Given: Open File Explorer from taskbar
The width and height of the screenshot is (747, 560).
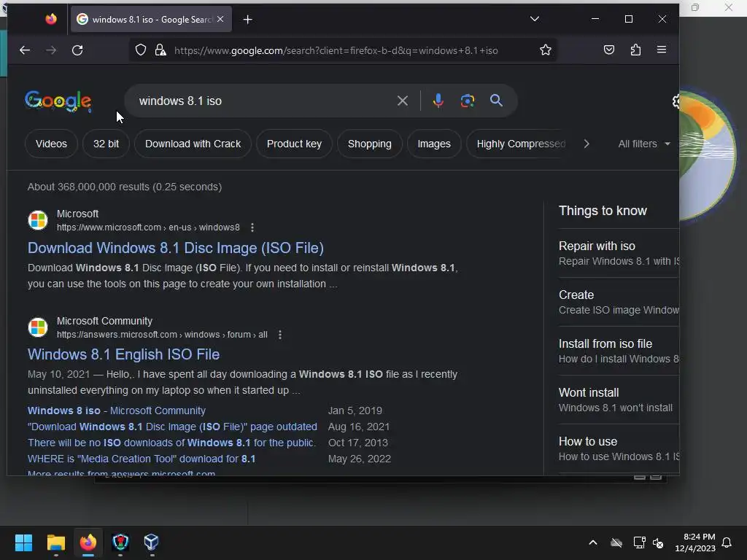Looking at the screenshot, I should point(55,542).
